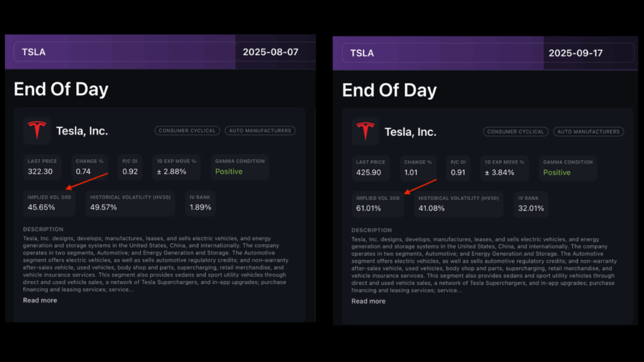Toggle the Consumer Cyclical badge on left card

[x=187, y=131]
